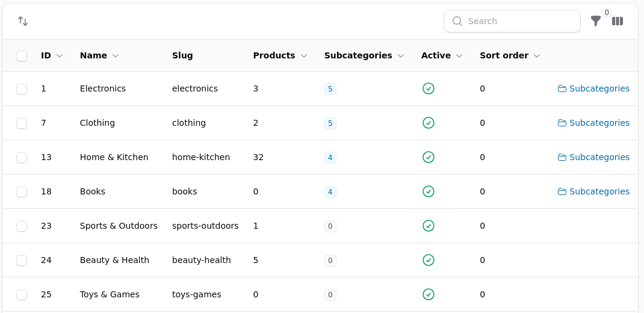Click the subcategory count badge for Home & Kitchen

pos(330,158)
